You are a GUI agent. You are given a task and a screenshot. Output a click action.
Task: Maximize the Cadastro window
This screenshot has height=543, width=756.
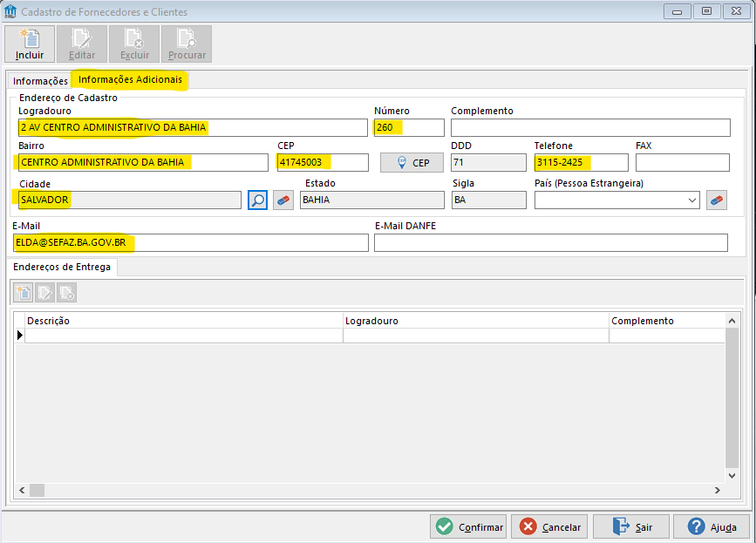click(x=707, y=11)
